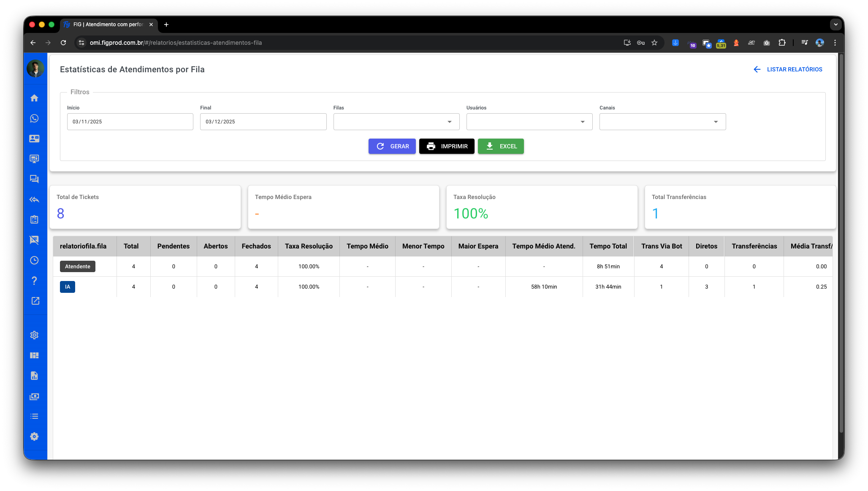Expand the Canais dropdown
Screen dimensions: 868x491
click(662, 122)
